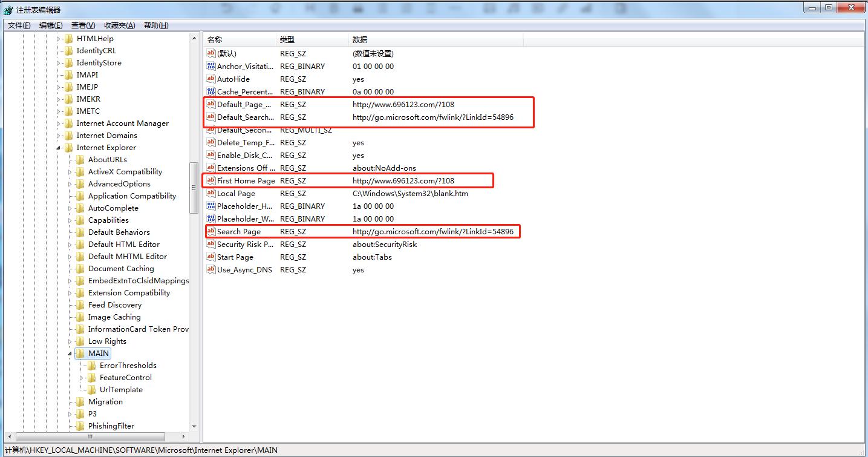Image resolution: width=868 pixels, height=457 pixels.
Task: Collapse the MAIN key
Action: [x=70, y=353]
